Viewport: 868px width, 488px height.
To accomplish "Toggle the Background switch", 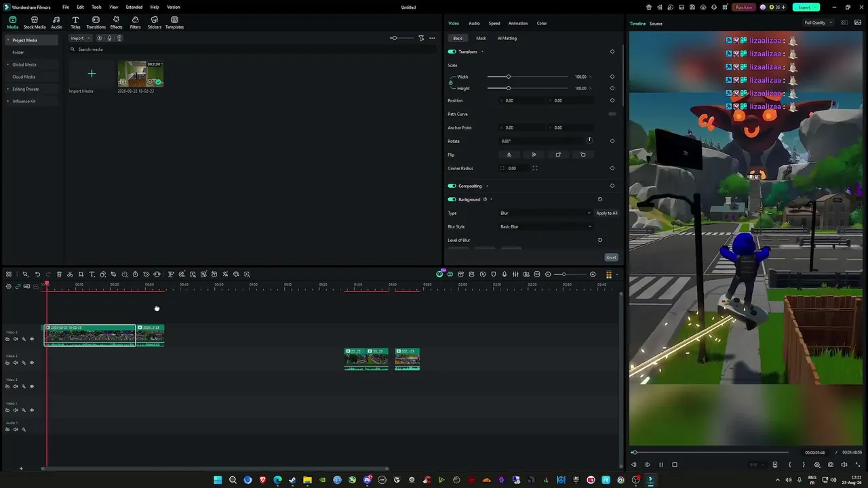I will [452, 199].
